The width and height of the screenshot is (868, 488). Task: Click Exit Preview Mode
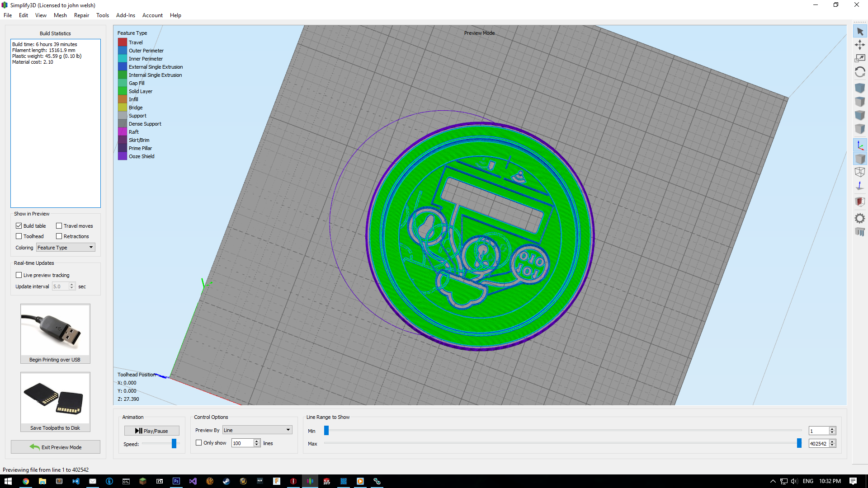(56, 447)
